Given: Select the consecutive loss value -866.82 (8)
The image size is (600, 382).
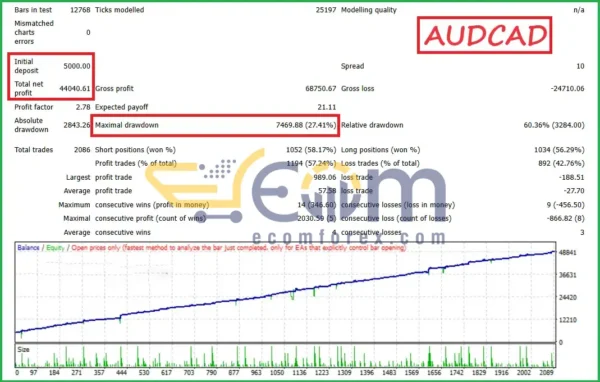Looking at the screenshot, I should 566,219.
